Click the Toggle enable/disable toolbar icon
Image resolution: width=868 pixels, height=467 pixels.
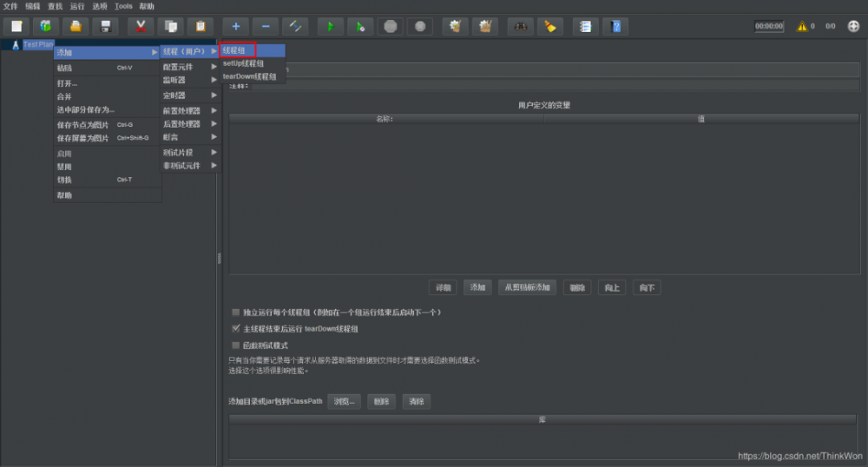pos(295,26)
